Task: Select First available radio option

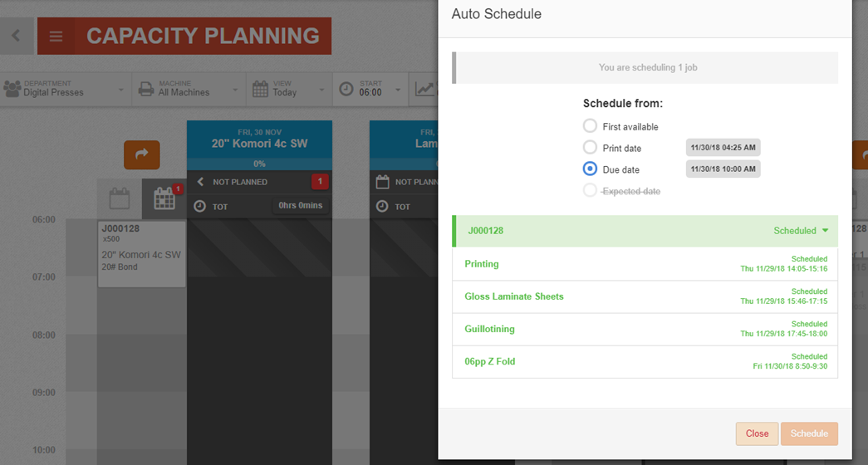Action: [x=590, y=125]
